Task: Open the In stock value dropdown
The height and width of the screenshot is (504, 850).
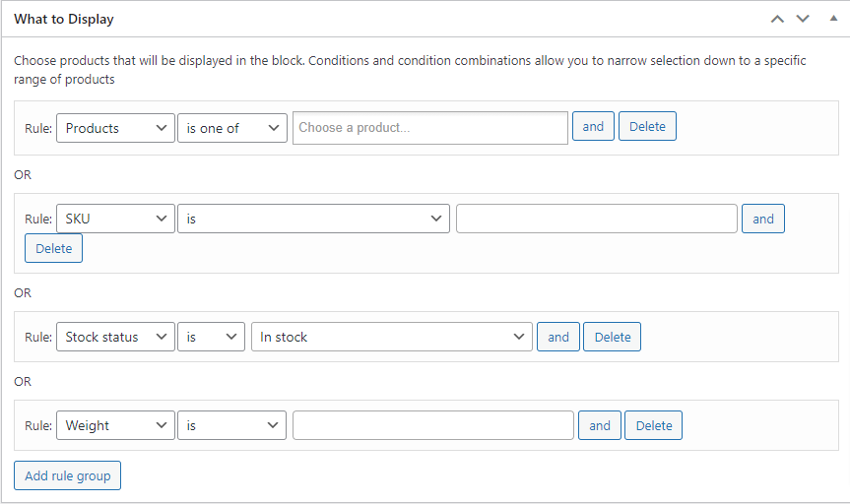Action: click(x=392, y=337)
